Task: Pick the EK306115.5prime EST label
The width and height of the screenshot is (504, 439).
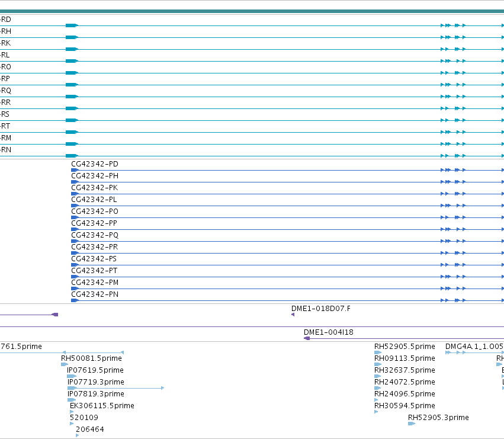Action: point(102,406)
